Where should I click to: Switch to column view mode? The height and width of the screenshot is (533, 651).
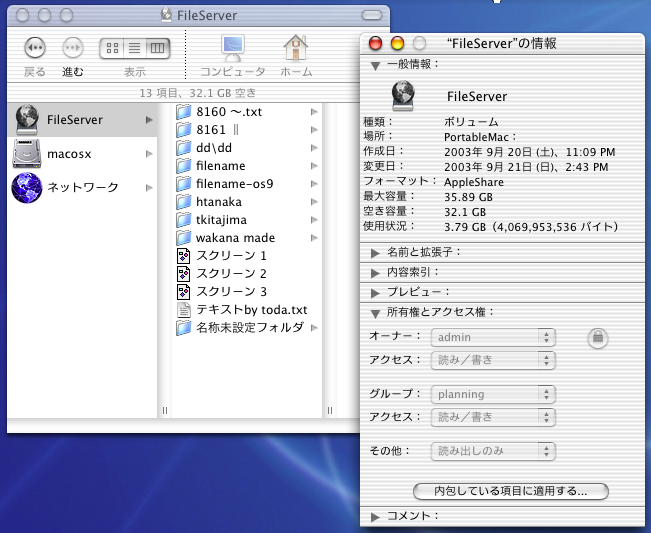157,48
